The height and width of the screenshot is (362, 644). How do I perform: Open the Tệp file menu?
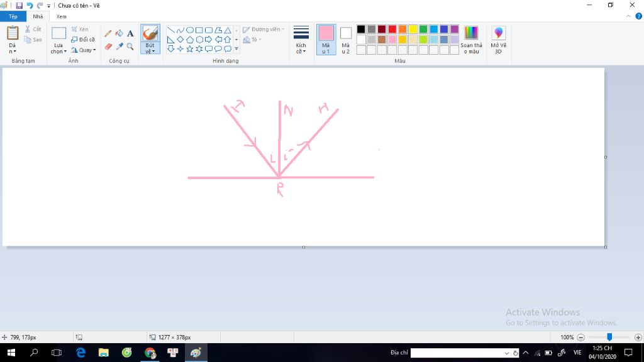(x=13, y=16)
